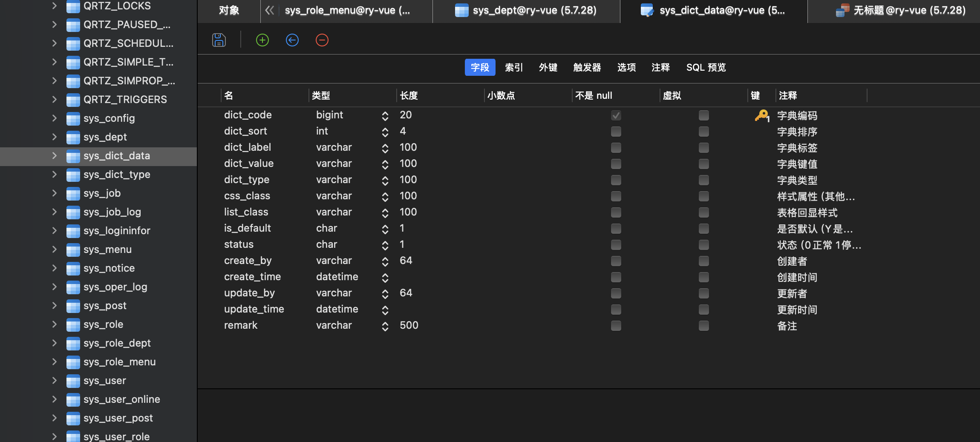Click comment cell 字典标签

797,148
